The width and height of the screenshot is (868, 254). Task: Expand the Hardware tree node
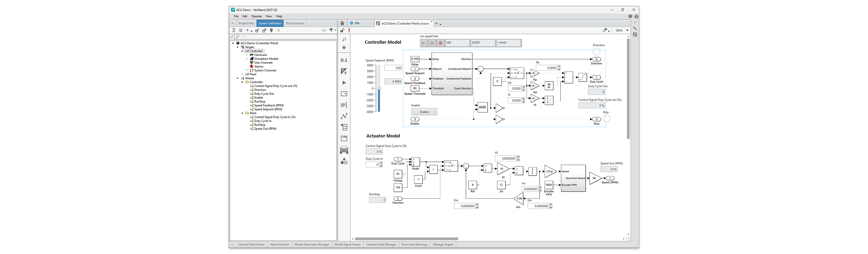pyautogui.click(x=247, y=55)
